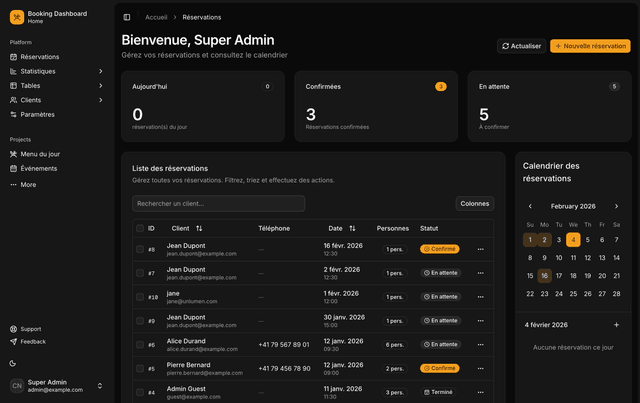Image resolution: width=640 pixels, height=403 pixels.
Task: Expand the Statistiques submenu chevron
Action: click(100, 71)
